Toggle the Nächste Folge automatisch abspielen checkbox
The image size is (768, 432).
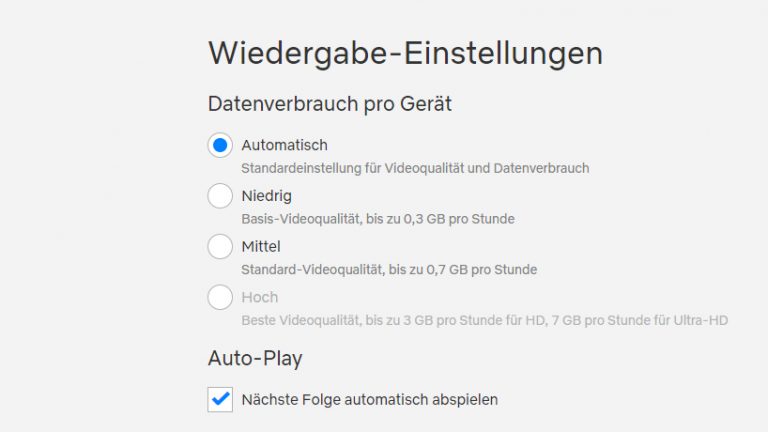pos(220,399)
